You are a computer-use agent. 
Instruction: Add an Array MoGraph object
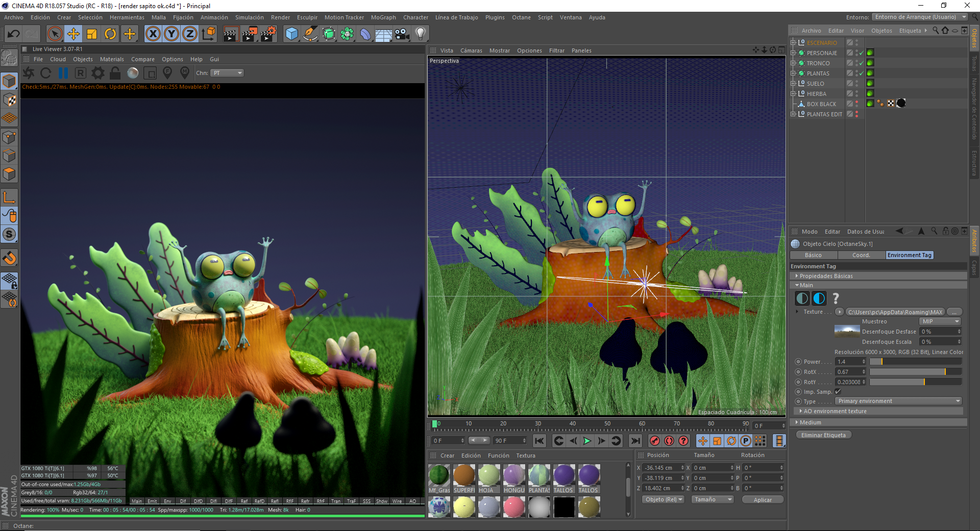(347, 34)
